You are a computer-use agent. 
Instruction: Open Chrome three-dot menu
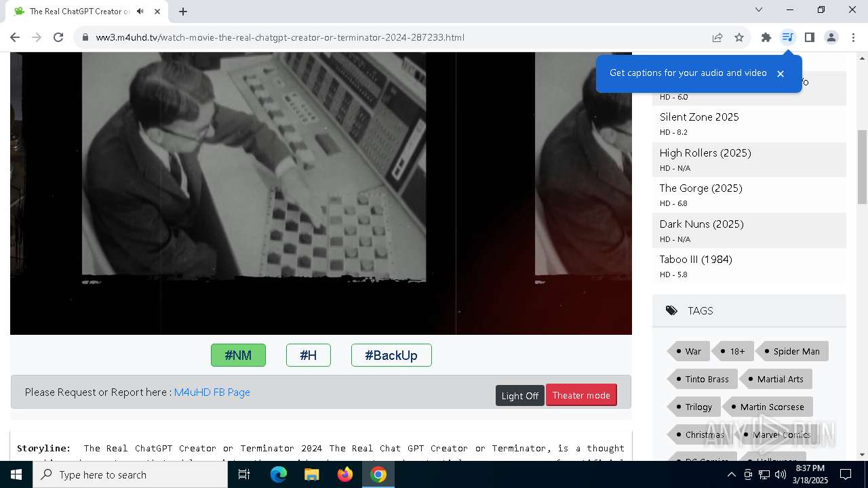[853, 37]
